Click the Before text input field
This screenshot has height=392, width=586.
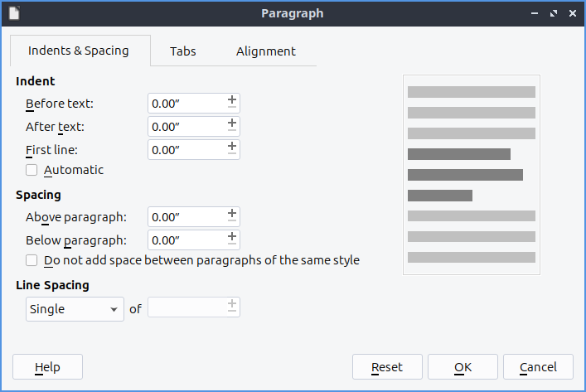pos(186,104)
